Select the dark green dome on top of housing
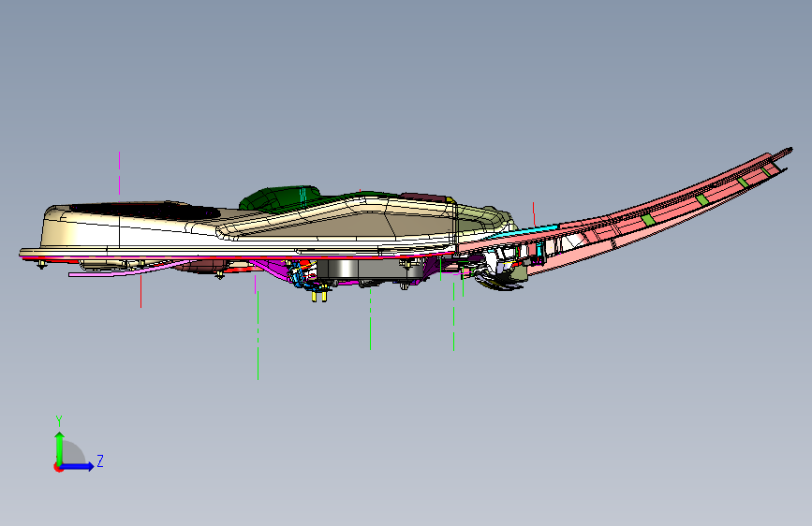The height and width of the screenshot is (526, 812). coord(280,197)
